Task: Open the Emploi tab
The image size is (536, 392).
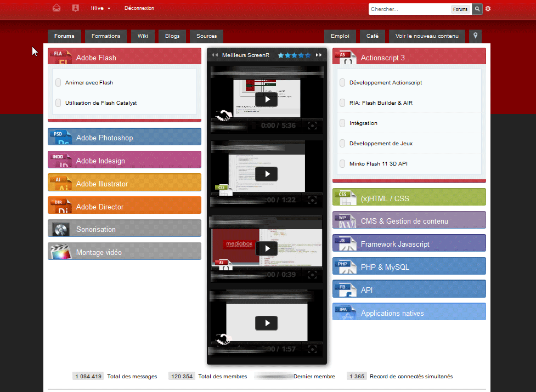Action: click(340, 36)
